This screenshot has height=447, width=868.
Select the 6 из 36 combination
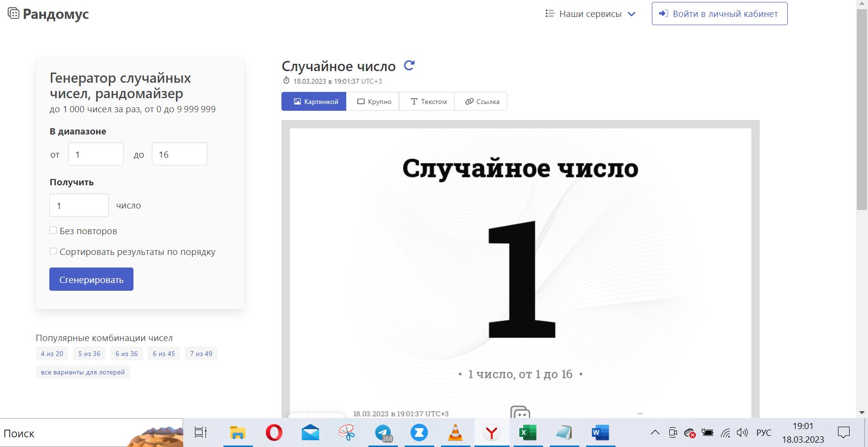point(127,354)
